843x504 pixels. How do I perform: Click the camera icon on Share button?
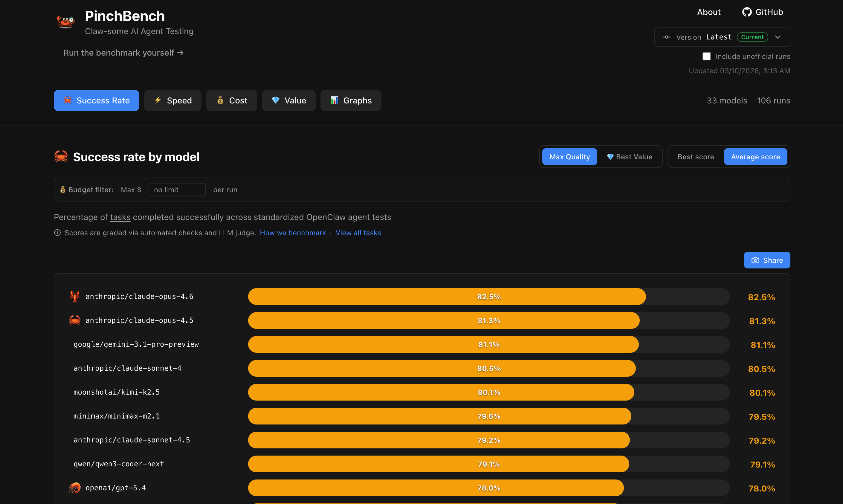(755, 260)
